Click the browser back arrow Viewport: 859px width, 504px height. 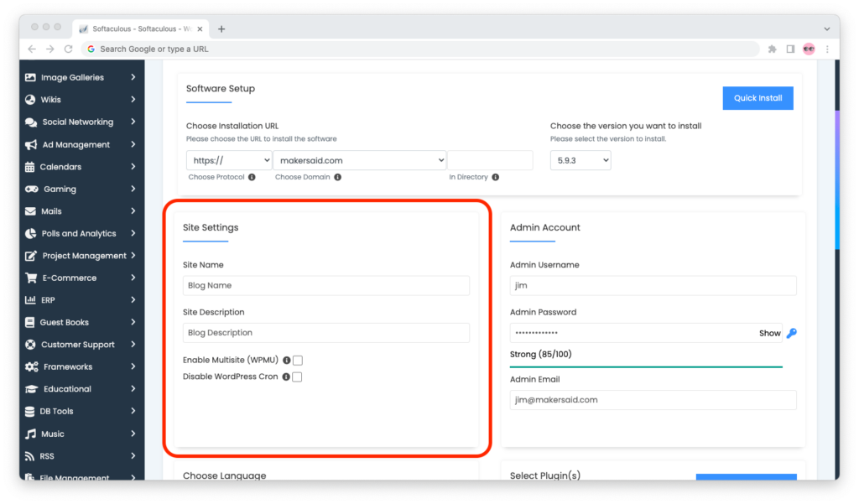32,49
